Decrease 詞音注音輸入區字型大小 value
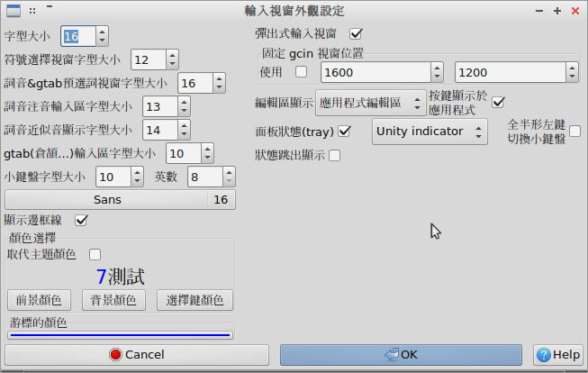588x373 pixels. coord(184,111)
